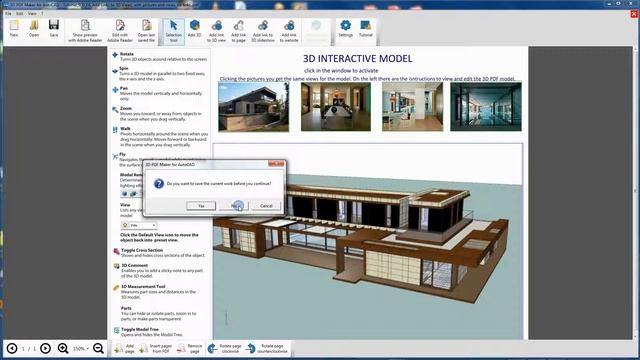The height and width of the screenshot is (360, 640).
Task: Click Remove page
Action: tap(189, 349)
